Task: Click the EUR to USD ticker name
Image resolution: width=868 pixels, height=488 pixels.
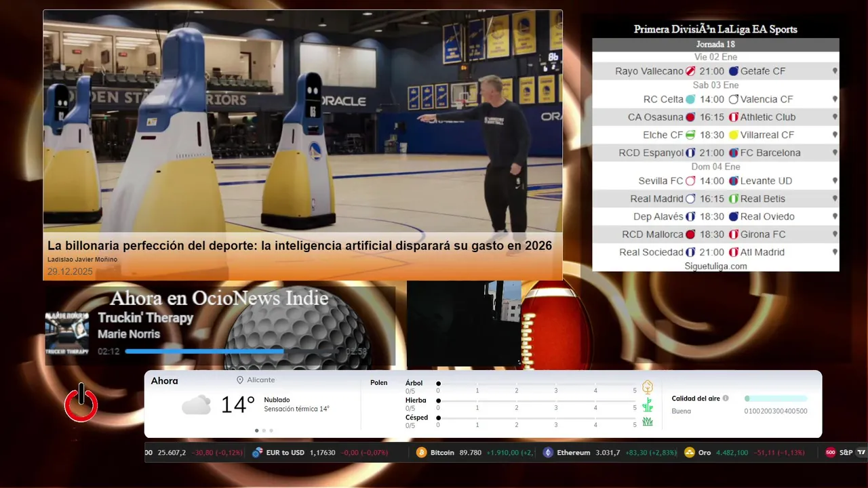Action: (x=285, y=452)
